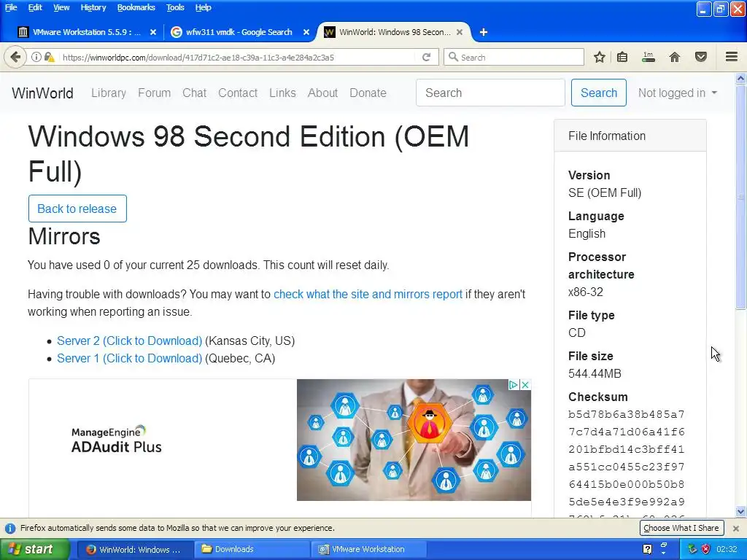Viewport: 747px width, 560px height.
Task: Open the downloads indicator icon
Action: pyautogui.click(x=649, y=57)
